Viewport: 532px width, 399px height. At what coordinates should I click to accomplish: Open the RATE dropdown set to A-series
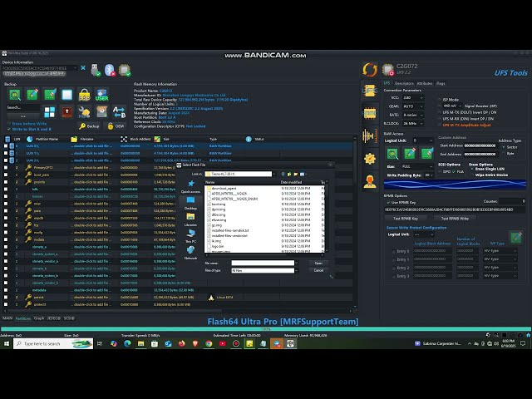(x=413, y=115)
